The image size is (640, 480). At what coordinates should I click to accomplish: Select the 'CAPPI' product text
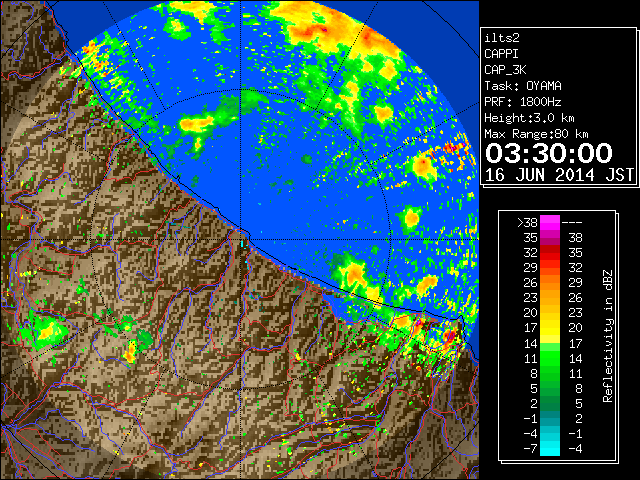tap(501, 54)
